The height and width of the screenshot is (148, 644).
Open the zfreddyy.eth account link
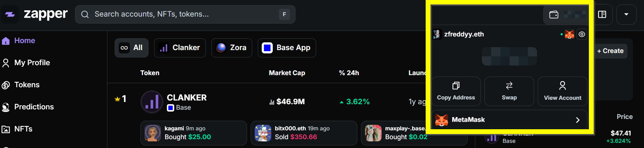tap(464, 34)
